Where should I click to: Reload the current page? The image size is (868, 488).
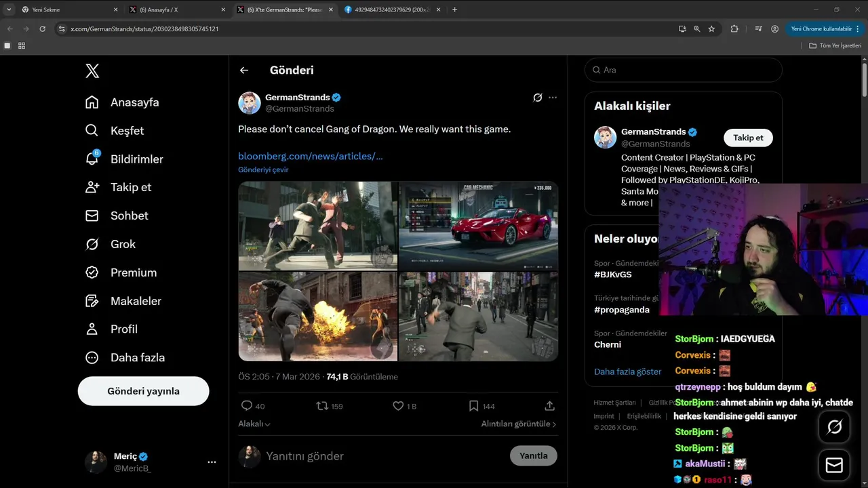click(42, 29)
